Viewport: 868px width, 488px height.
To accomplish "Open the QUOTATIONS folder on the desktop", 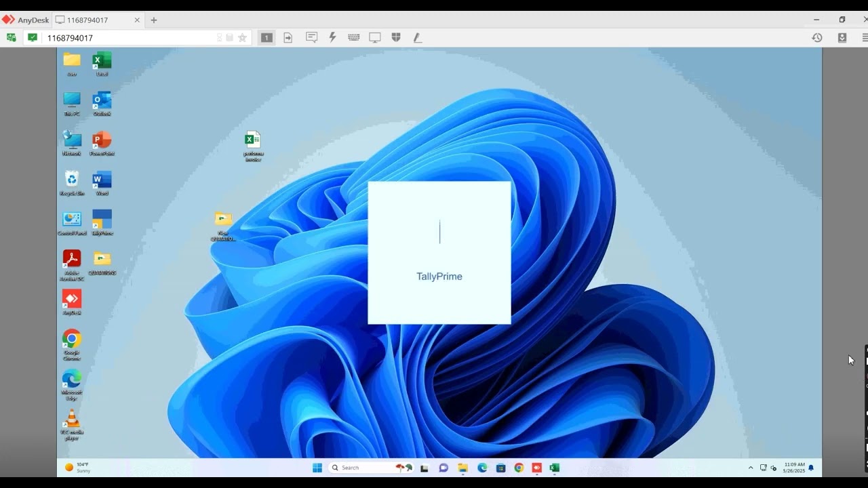I will click(102, 263).
